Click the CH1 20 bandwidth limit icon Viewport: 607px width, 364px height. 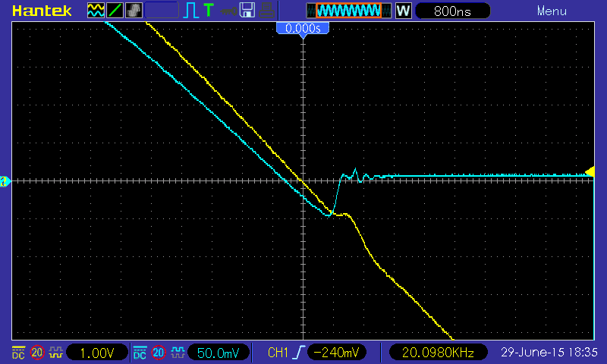coord(37,353)
